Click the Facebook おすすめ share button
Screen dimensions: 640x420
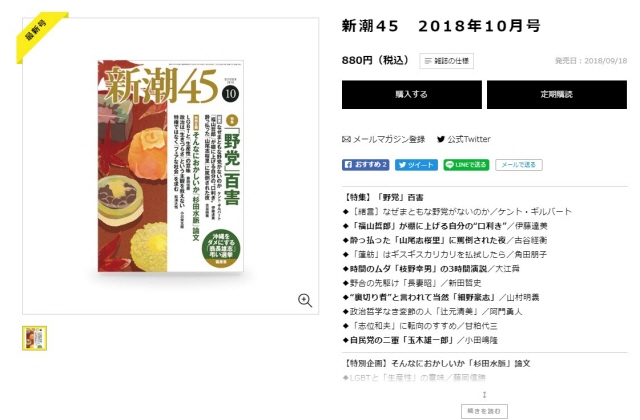365,164
